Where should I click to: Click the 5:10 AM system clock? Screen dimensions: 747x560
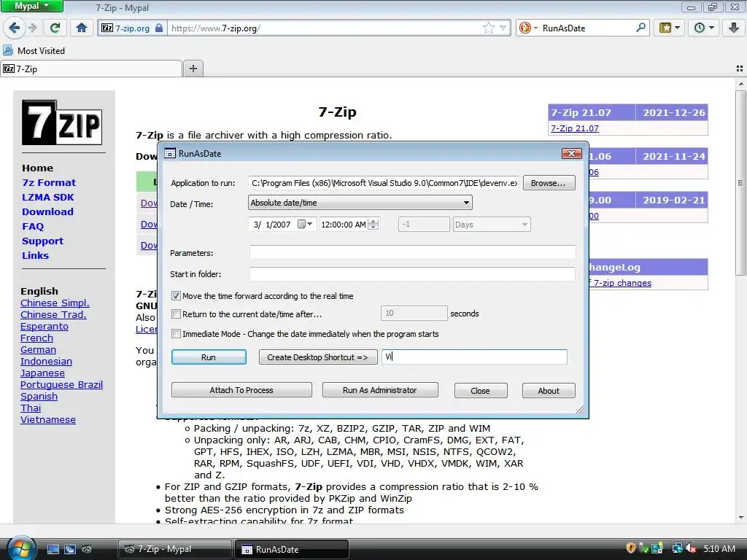pyautogui.click(x=719, y=548)
